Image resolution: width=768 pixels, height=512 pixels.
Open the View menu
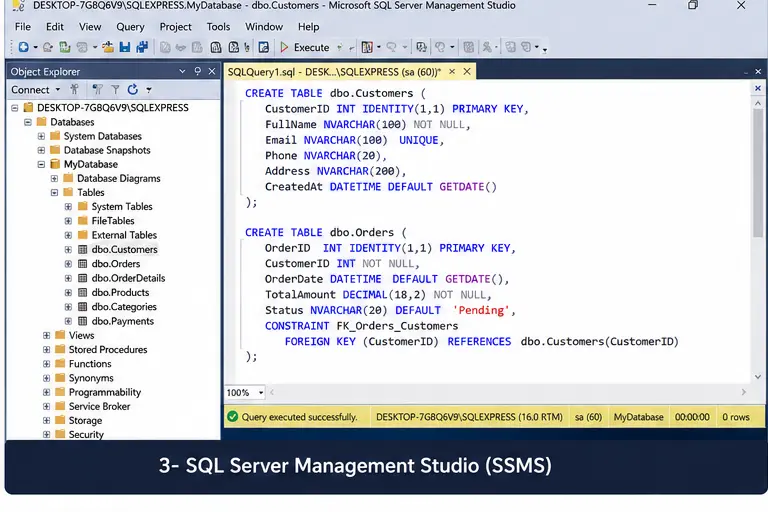[x=90, y=26]
